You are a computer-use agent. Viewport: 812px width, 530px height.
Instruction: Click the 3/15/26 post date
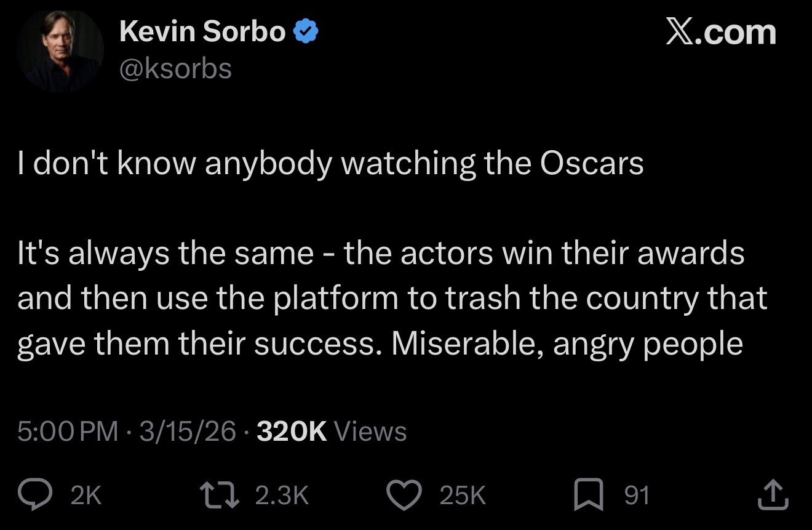[188, 431]
